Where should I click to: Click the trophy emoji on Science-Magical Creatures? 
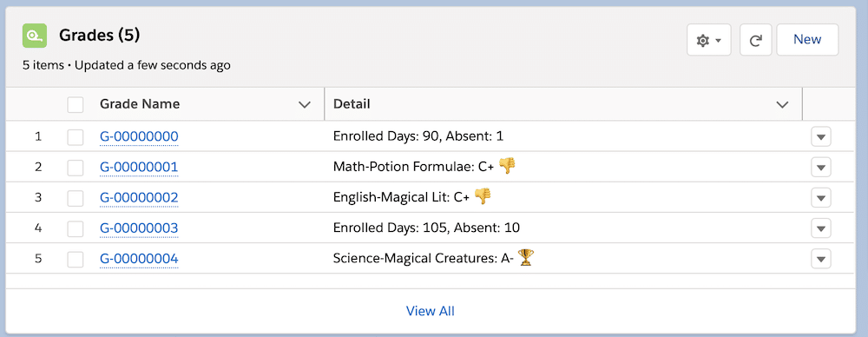tap(525, 257)
